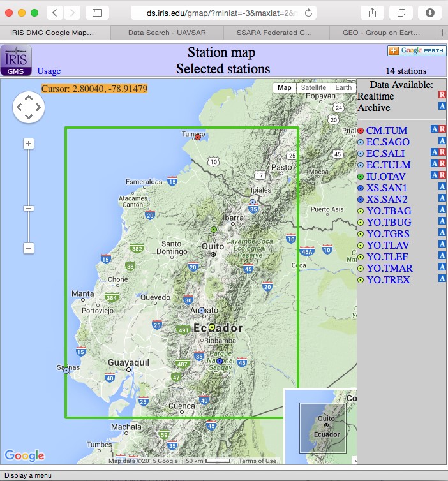This screenshot has height=481, width=448.
Task: Zoom out with the minus button
Action: [x=29, y=248]
